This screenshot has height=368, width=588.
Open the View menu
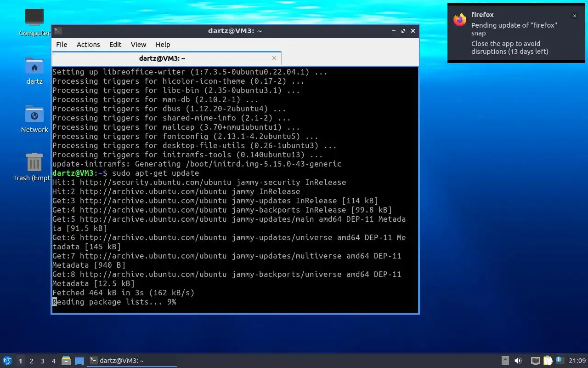[x=138, y=45]
